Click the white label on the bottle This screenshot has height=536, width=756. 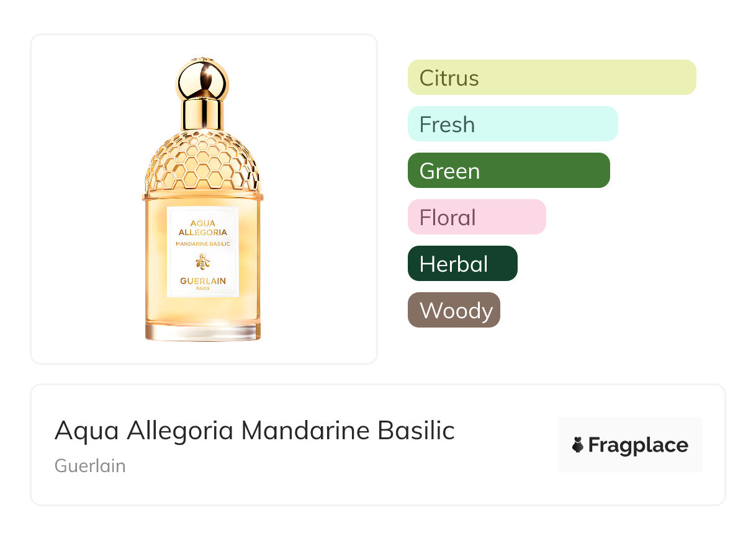point(203,252)
